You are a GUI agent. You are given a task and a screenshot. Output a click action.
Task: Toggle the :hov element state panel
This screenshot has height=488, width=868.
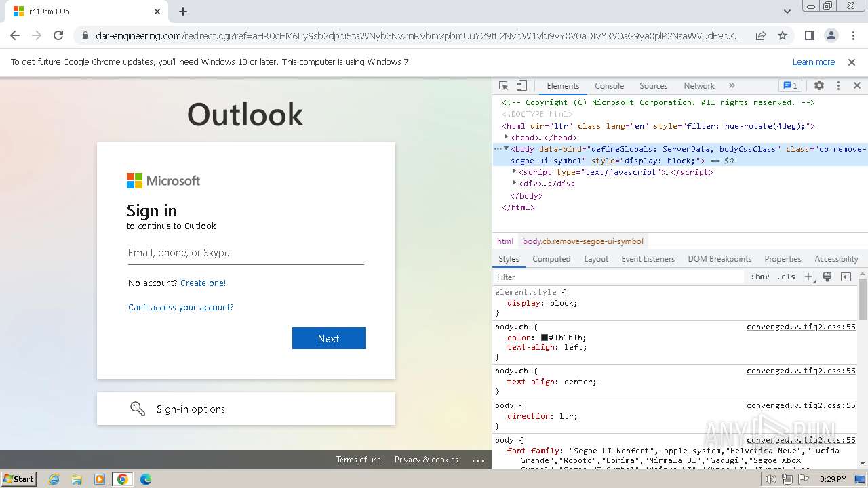[x=760, y=277]
